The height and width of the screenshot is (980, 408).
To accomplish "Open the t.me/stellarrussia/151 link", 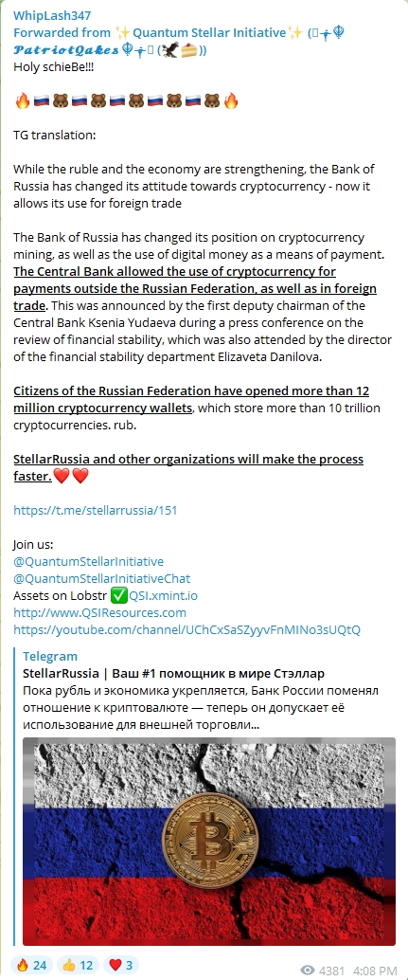I will pos(96,510).
